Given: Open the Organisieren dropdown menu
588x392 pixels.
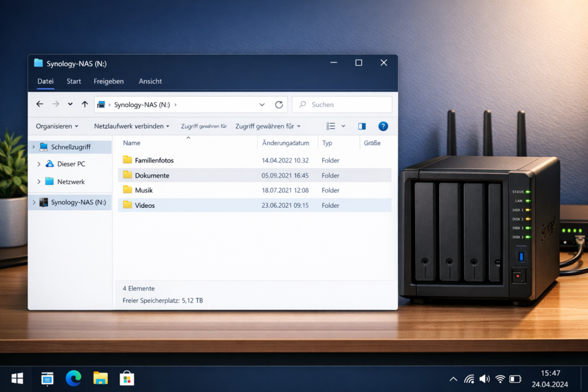Looking at the screenshot, I should (57, 126).
